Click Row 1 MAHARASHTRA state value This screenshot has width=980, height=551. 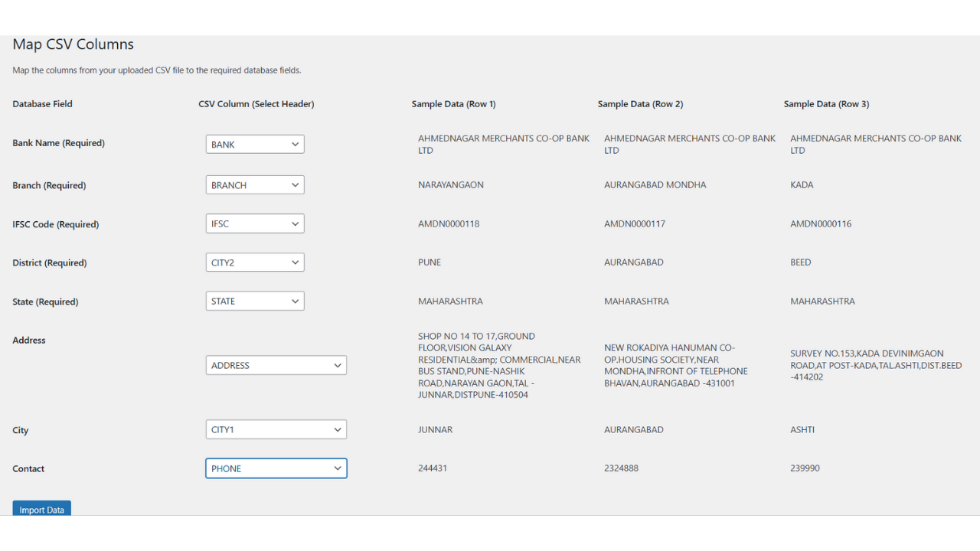450,301
